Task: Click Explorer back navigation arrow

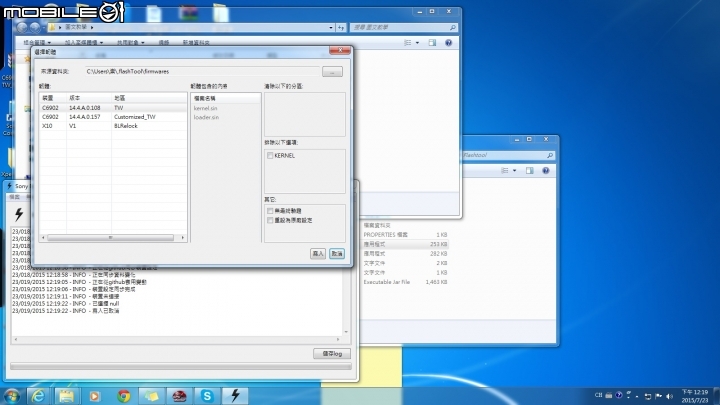Action: pyautogui.click(x=22, y=28)
